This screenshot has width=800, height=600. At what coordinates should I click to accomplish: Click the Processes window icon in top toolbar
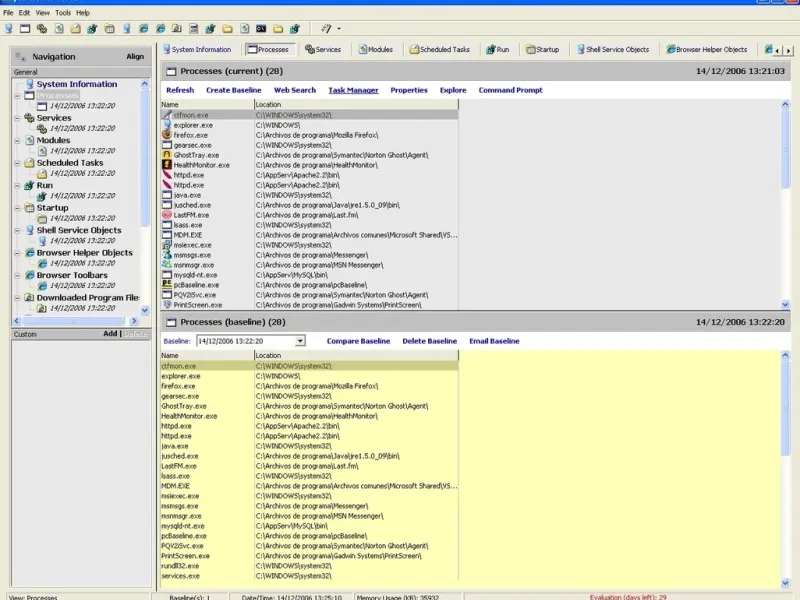(x=25, y=29)
